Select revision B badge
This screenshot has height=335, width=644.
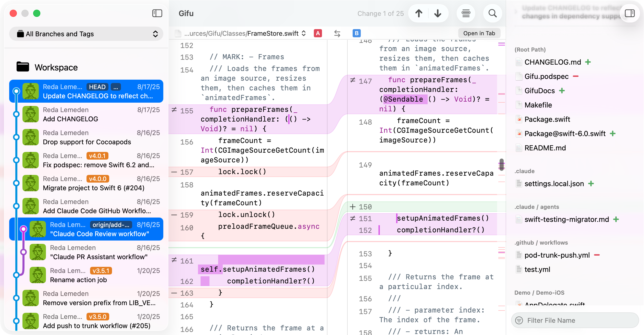click(356, 33)
